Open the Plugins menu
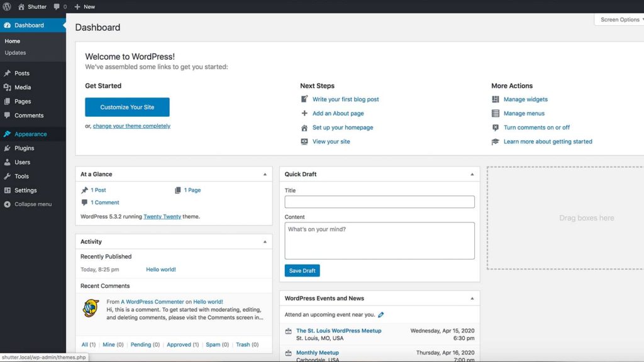Image resolution: width=644 pixels, height=362 pixels. tap(33, 148)
